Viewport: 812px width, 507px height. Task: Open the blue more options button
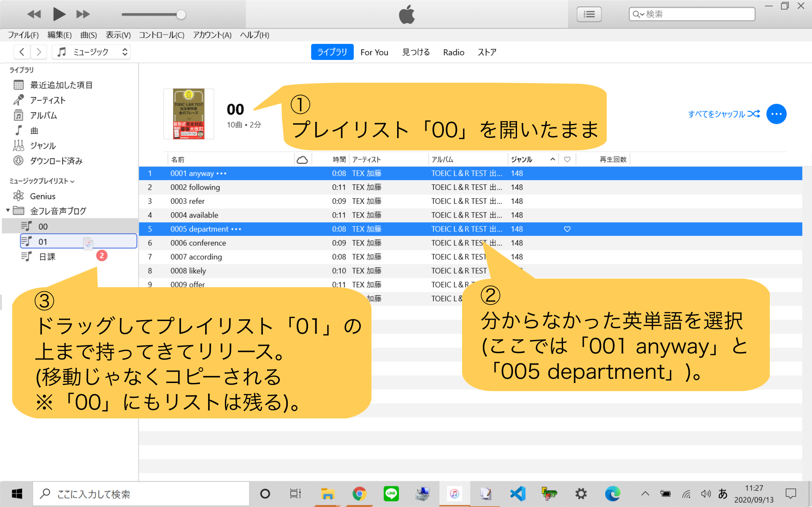(776, 114)
